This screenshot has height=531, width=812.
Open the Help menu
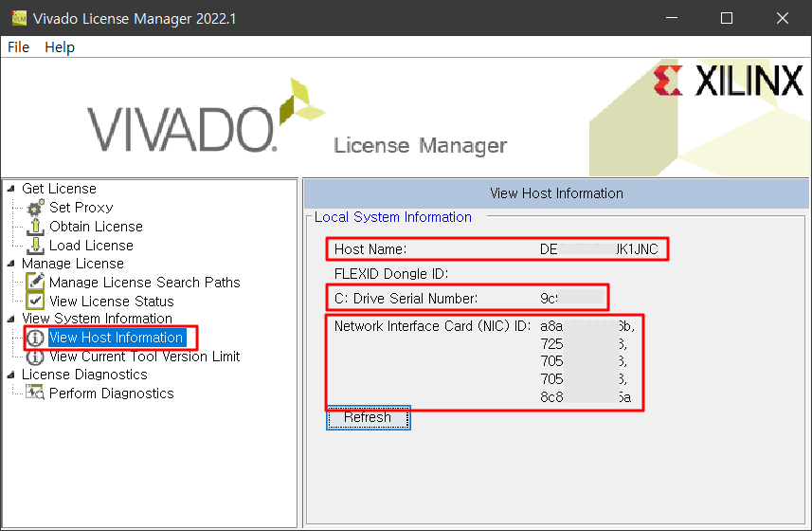point(60,47)
